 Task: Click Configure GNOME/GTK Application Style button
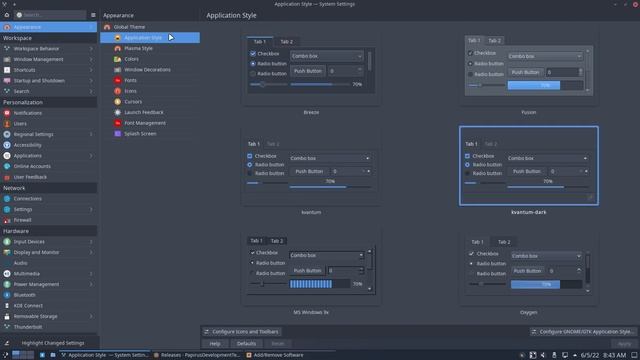click(x=584, y=332)
